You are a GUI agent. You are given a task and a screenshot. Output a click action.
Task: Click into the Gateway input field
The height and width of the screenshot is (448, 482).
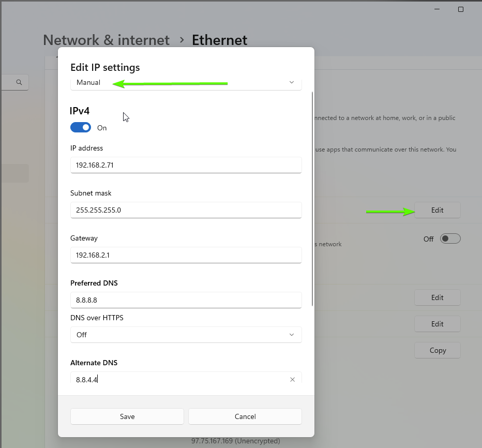click(x=186, y=255)
